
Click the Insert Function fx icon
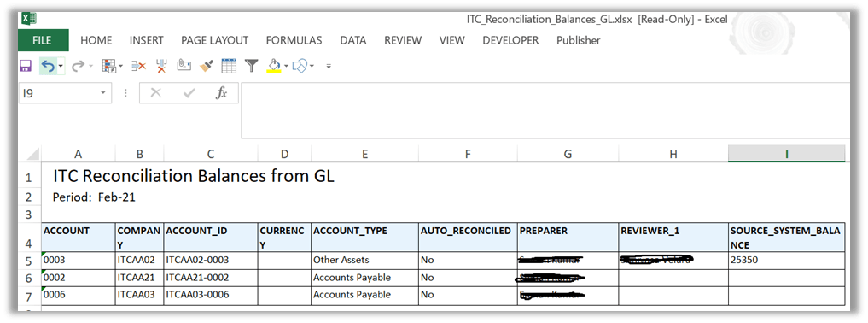(x=221, y=93)
